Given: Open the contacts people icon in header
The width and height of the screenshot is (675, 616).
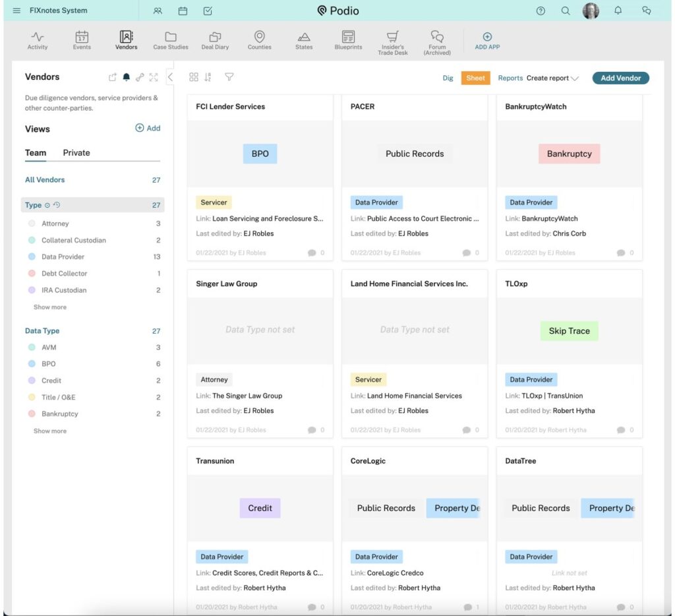Looking at the screenshot, I should click(x=158, y=11).
